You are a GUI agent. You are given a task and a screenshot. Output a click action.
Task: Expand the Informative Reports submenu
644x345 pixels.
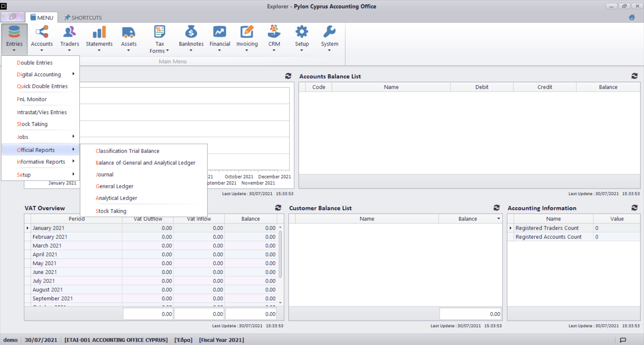tap(41, 162)
